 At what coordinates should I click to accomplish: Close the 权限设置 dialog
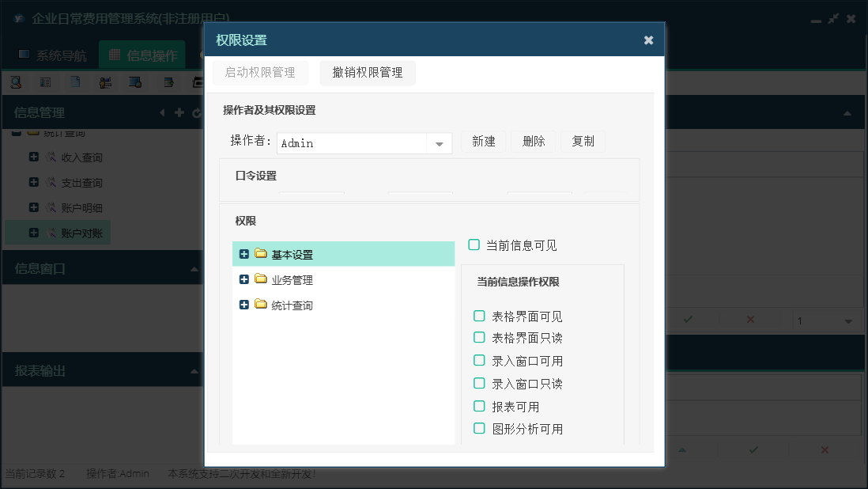tap(648, 40)
